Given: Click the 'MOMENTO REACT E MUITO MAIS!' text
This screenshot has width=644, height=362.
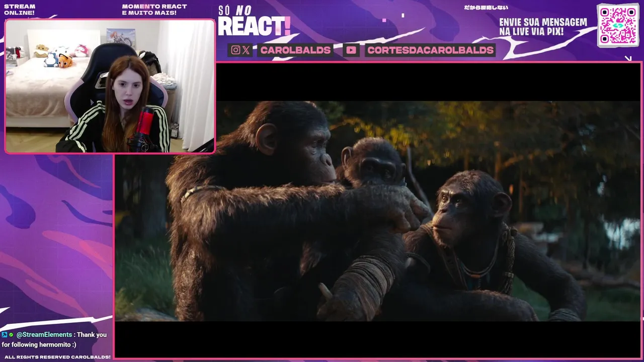Looking at the screenshot, I should point(154,10).
